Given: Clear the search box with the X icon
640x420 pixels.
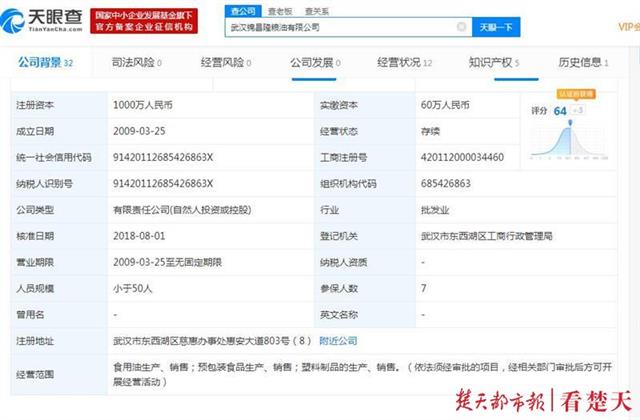Looking at the screenshot, I should (x=461, y=27).
